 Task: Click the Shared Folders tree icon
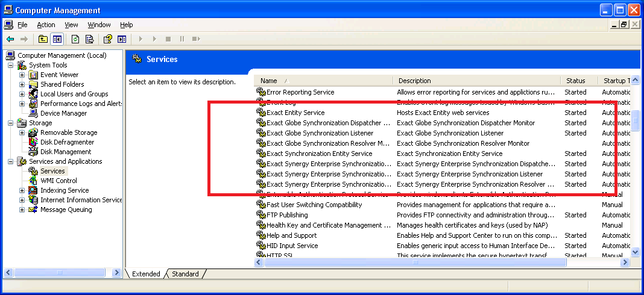[x=34, y=84]
